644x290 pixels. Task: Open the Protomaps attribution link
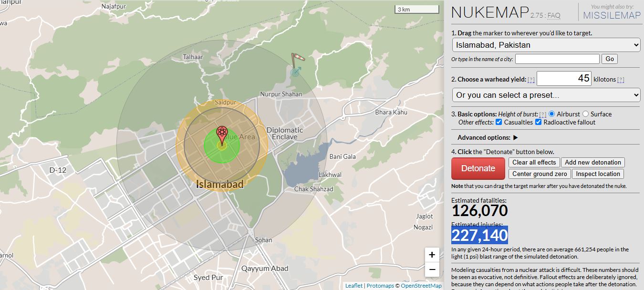[x=380, y=286]
